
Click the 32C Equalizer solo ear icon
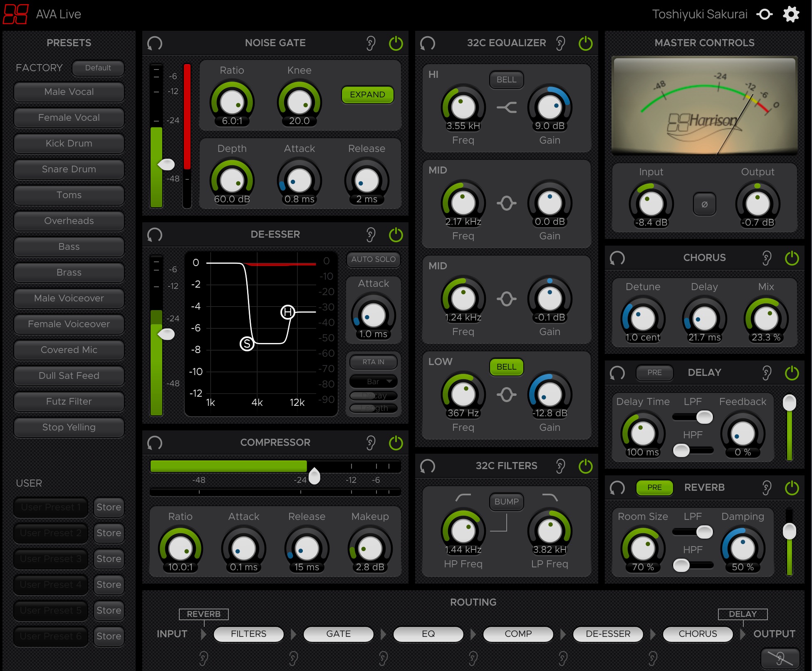click(560, 43)
